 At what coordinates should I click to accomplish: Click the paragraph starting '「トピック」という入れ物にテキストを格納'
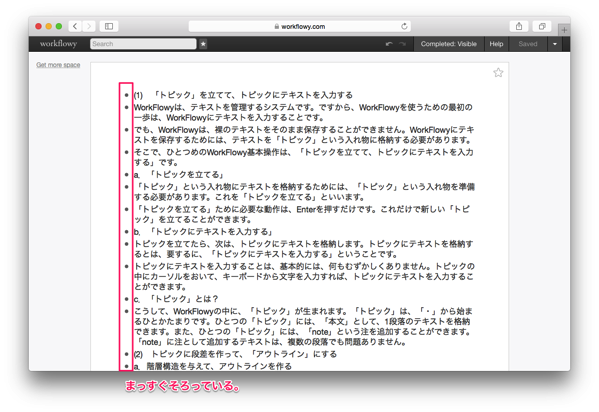click(x=304, y=192)
